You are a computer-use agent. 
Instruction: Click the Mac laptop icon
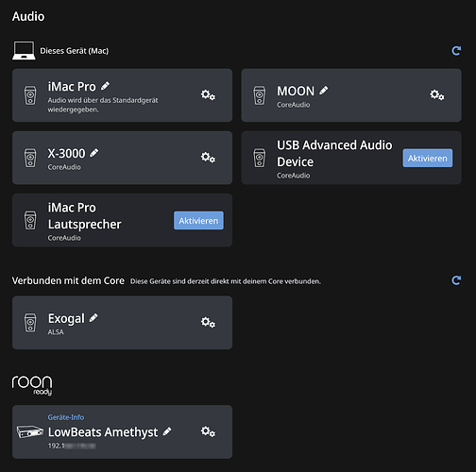[24, 50]
